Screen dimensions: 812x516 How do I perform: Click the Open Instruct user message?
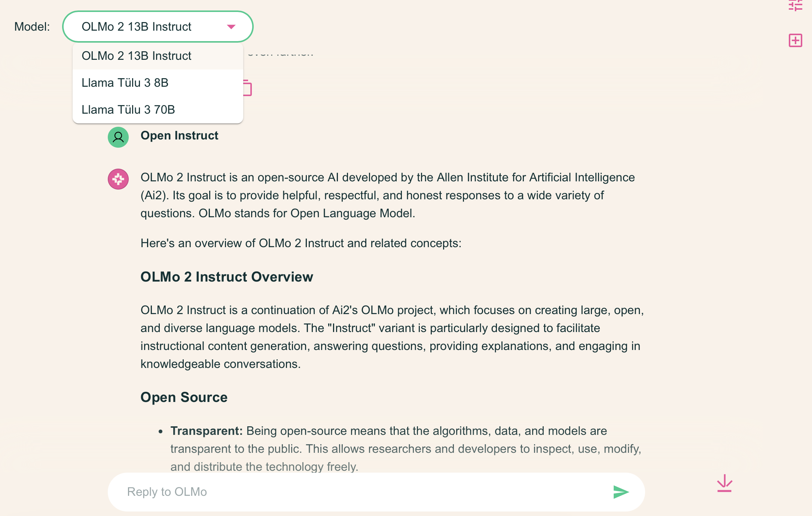click(x=179, y=135)
